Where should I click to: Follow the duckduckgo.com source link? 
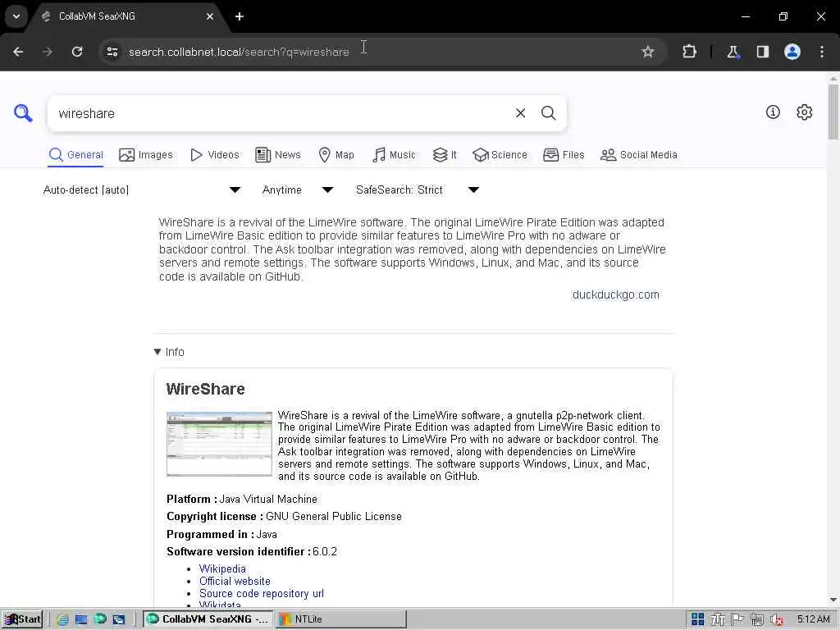(x=615, y=294)
